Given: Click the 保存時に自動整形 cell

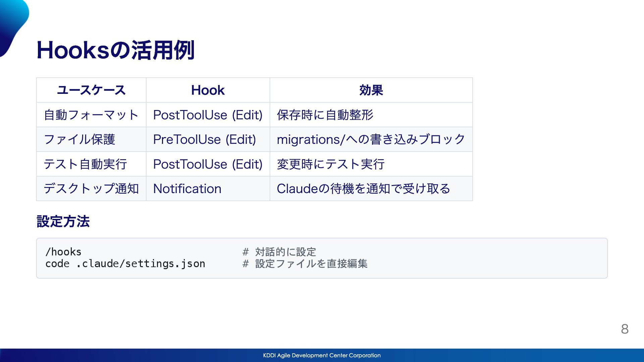Looking at the screenshot, I should (325, 115).
